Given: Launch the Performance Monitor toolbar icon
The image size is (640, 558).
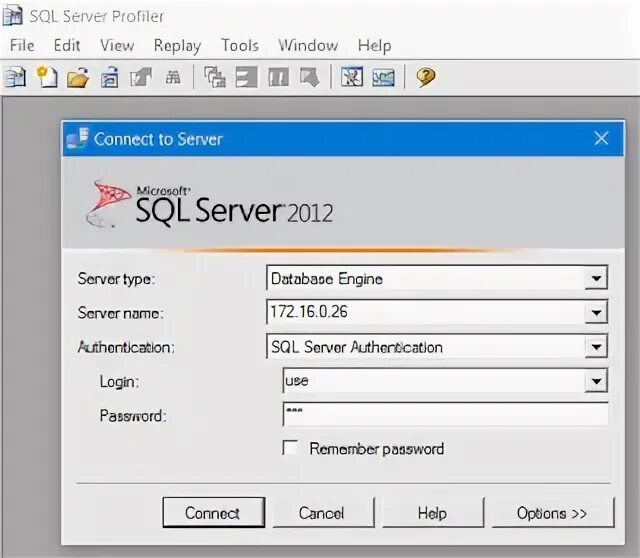Looking at the screenshot, I should 383,77.
